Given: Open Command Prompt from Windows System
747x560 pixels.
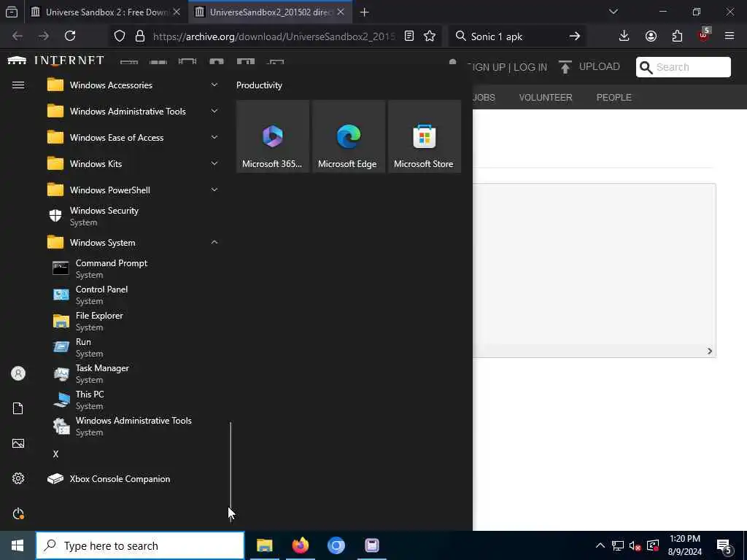Looking at the screenshot, I should 133,268.
